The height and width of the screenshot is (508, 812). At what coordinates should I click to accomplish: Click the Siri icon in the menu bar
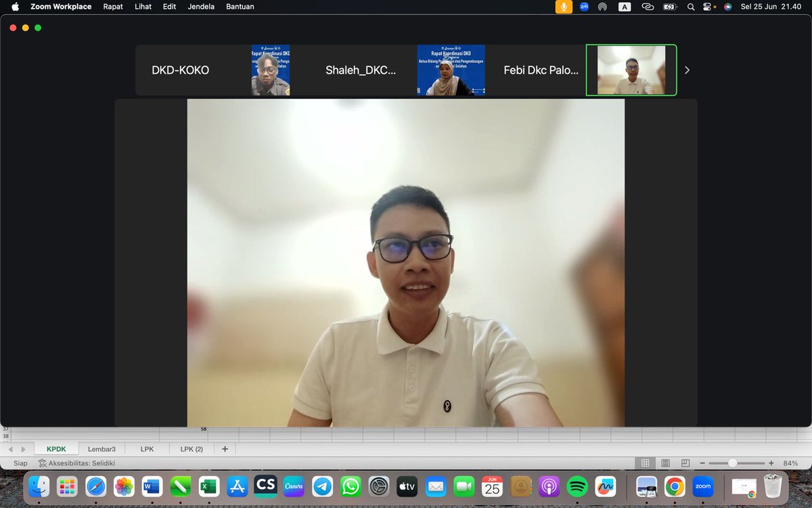[728, 7]
